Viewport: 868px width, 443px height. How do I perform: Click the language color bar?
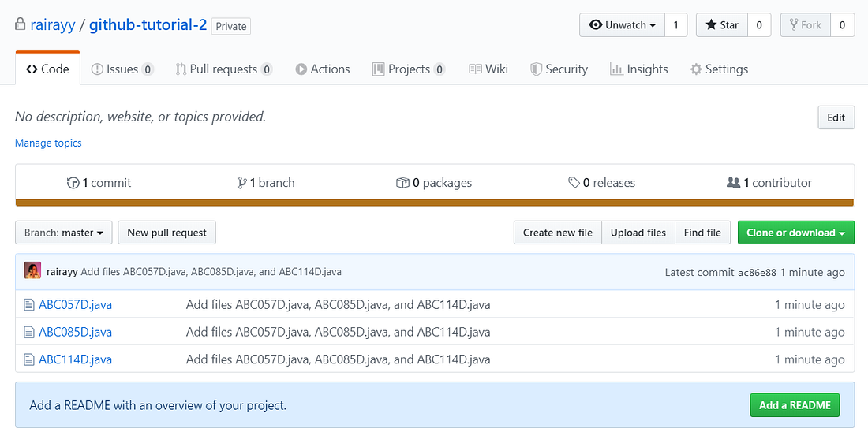pyautogui.click(x=435, y=203)
